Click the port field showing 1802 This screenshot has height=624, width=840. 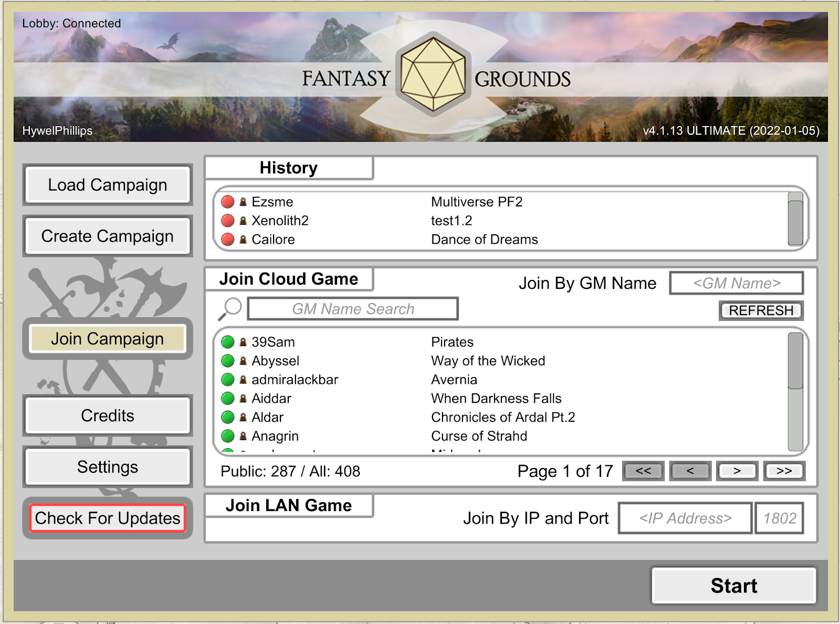point(780,518)
